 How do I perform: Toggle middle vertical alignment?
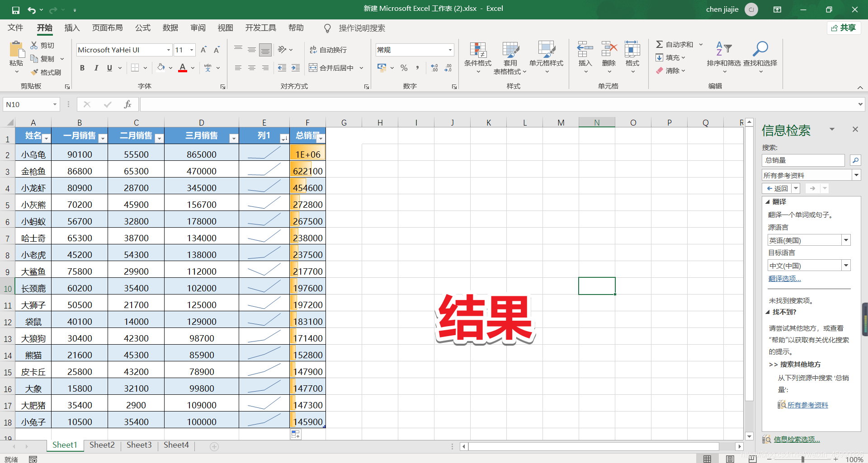pyautogui.click(x=252, y=50)
